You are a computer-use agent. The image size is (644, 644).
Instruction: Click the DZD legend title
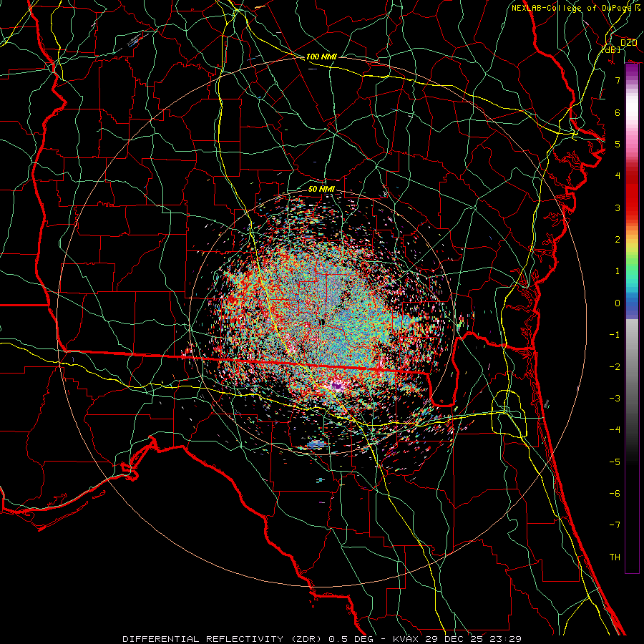tap(628, 43)
